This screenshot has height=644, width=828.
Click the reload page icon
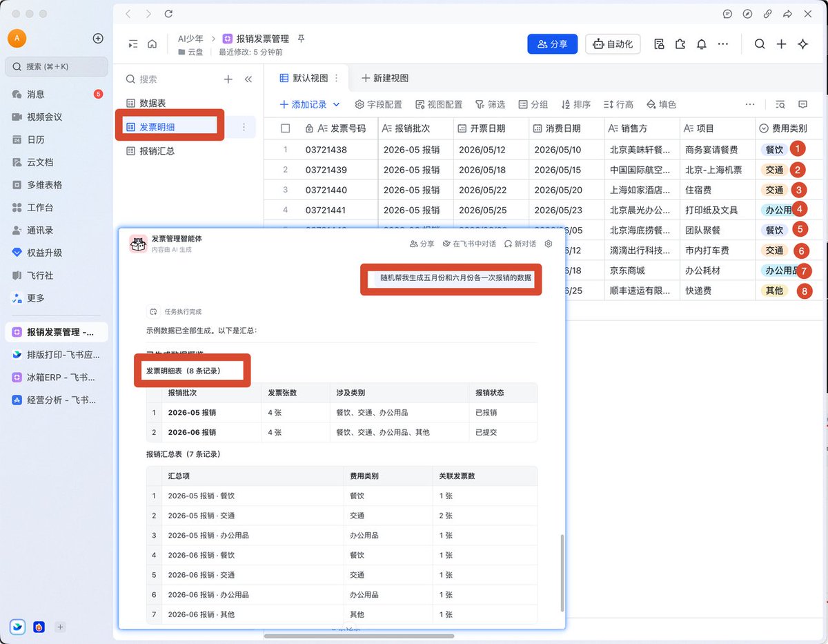point(169,14)
